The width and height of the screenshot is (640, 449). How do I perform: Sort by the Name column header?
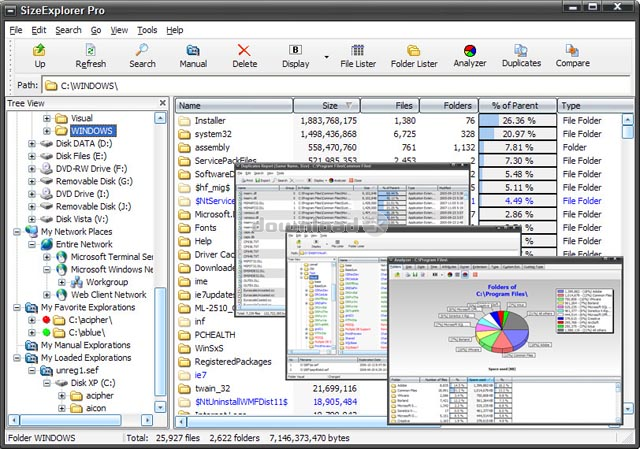(x=234, y=106)
